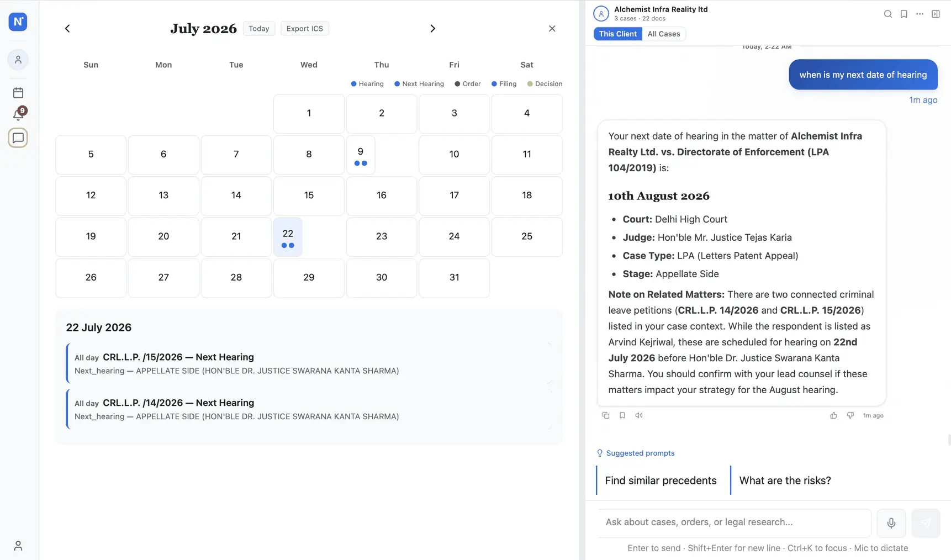Select July 13 in the calendar
The height and width of the screenshot is (560, 951).
click(163, 196)
